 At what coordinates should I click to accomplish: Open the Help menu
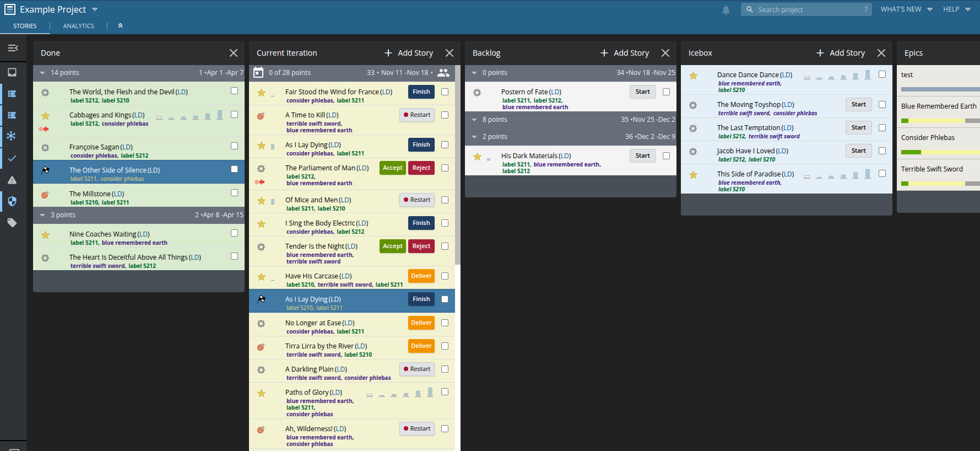(956, 9)
